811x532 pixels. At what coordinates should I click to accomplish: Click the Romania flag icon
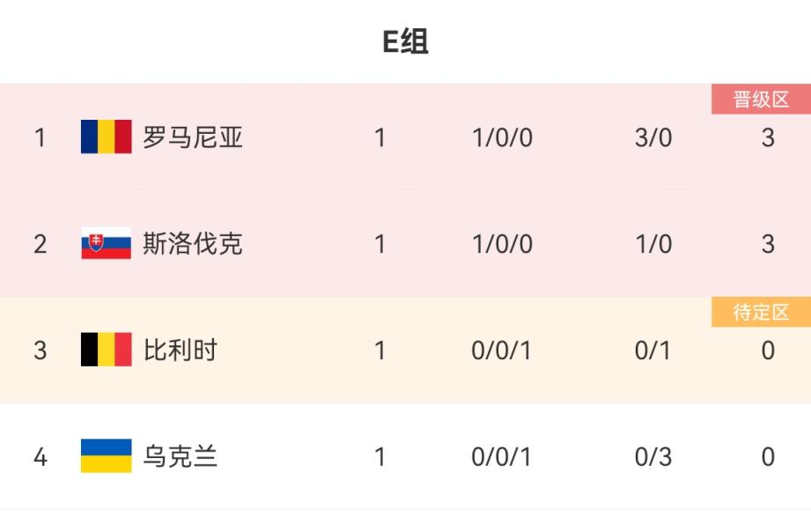(x=106, y=137)
